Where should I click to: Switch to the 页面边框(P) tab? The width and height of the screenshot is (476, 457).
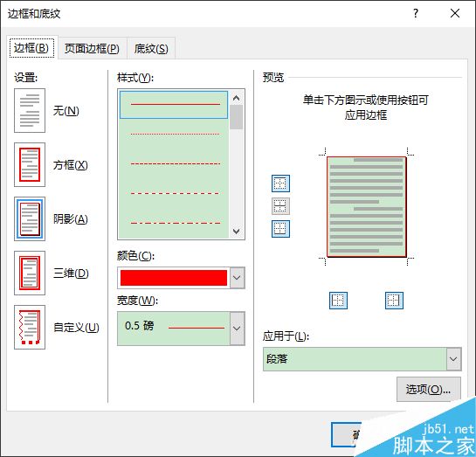point(92,48)
